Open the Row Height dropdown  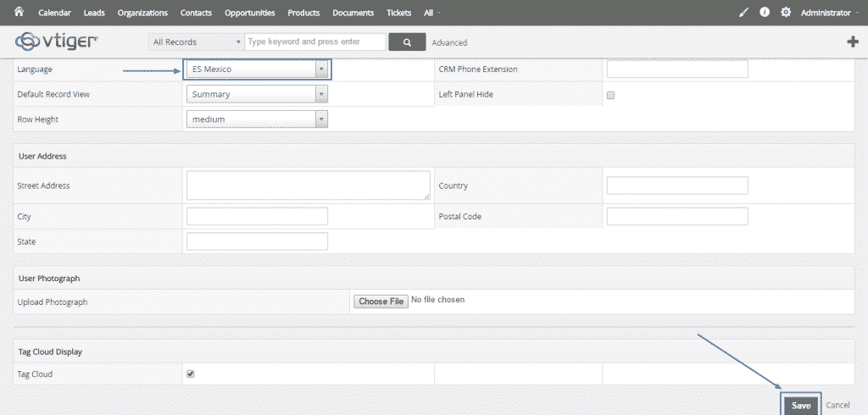click(257, 119)
